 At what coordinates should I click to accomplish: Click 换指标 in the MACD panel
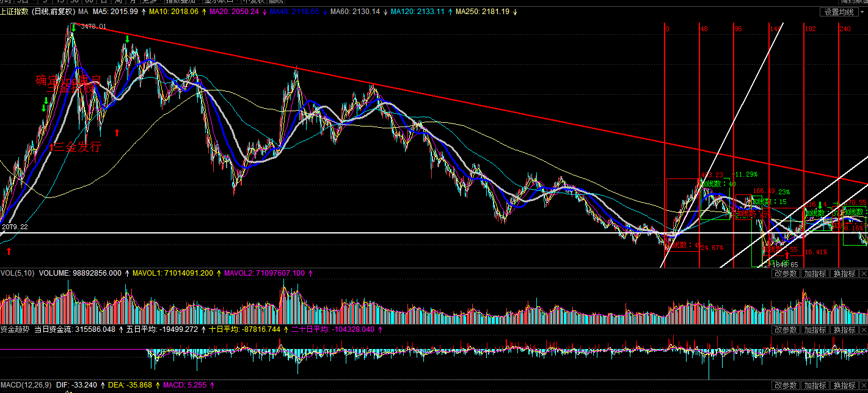point(844,386)
